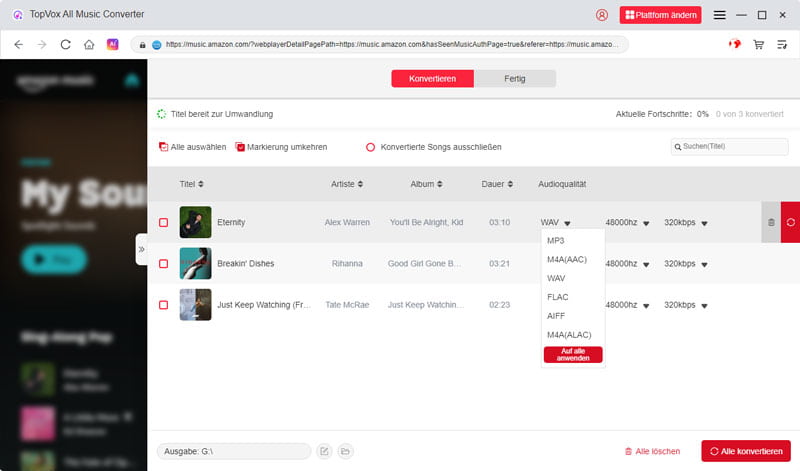Open the user account icon
This screenshot has height=471, width=800.
pyautogui.click(x=601, y=15)
